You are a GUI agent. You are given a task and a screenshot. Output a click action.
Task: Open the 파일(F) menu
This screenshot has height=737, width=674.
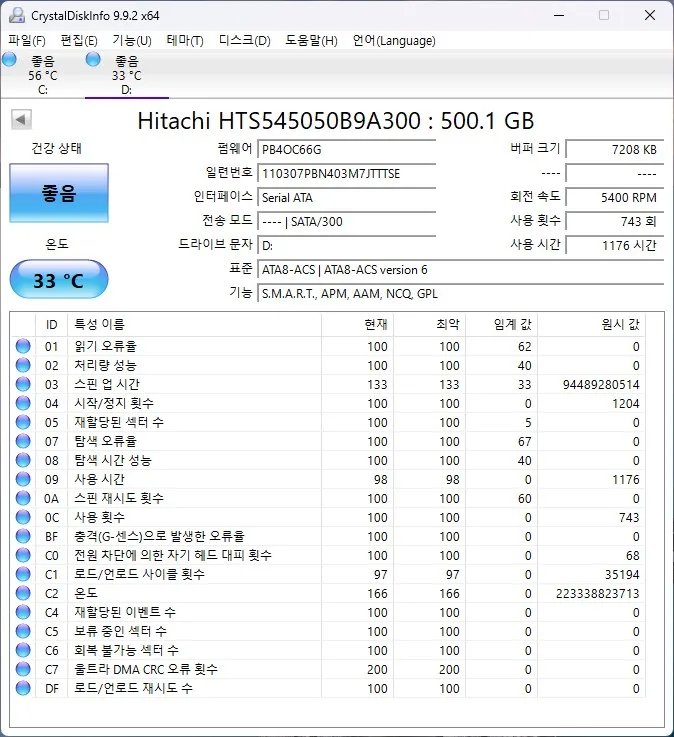(x=27, y=41)
